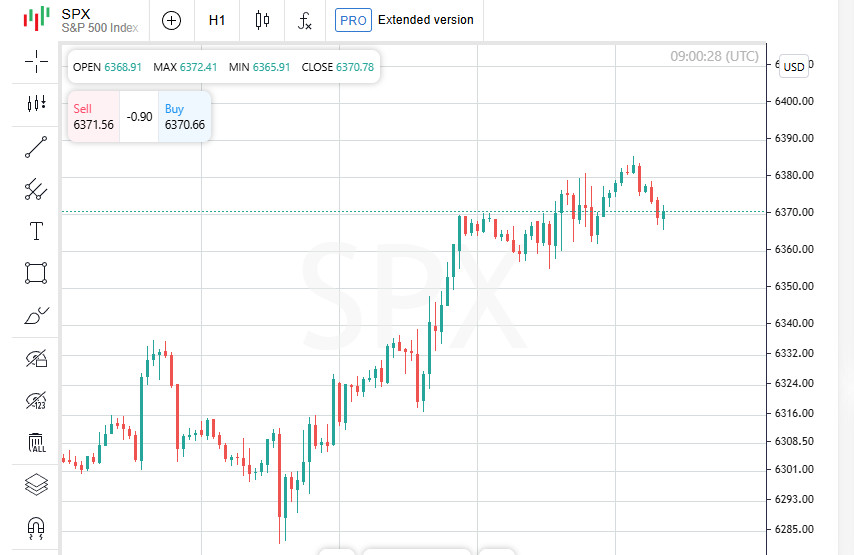Open the Extended version link
Screen dimensions: 854x555
pos(426,20)
